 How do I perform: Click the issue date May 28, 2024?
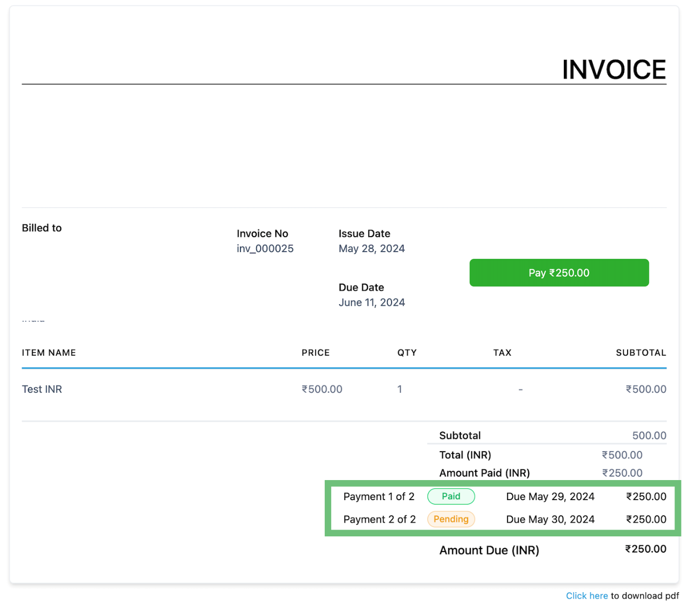372,249
